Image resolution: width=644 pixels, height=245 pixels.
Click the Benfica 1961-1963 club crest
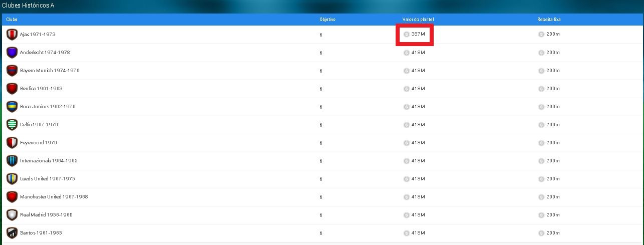tap(12, 89)
